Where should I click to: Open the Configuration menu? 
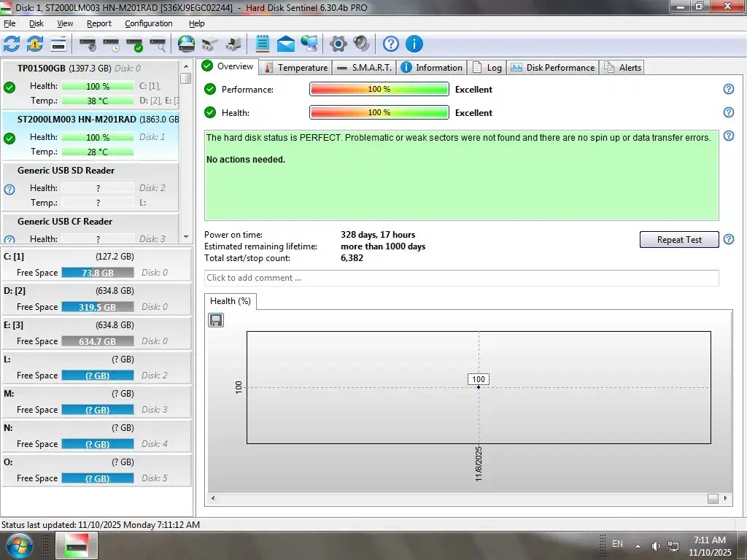[x=148, y=23]
